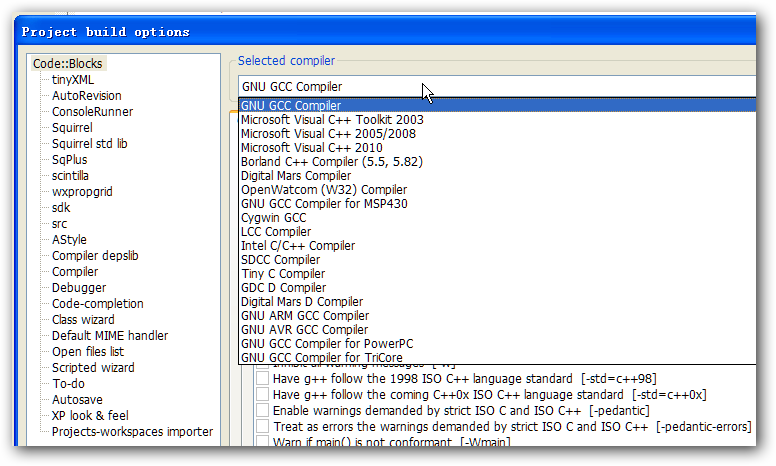Choose GNU AVR GCC Compiler option
Image resolution: width=776 pixels, height=466 pixels.
click(497, 329)
